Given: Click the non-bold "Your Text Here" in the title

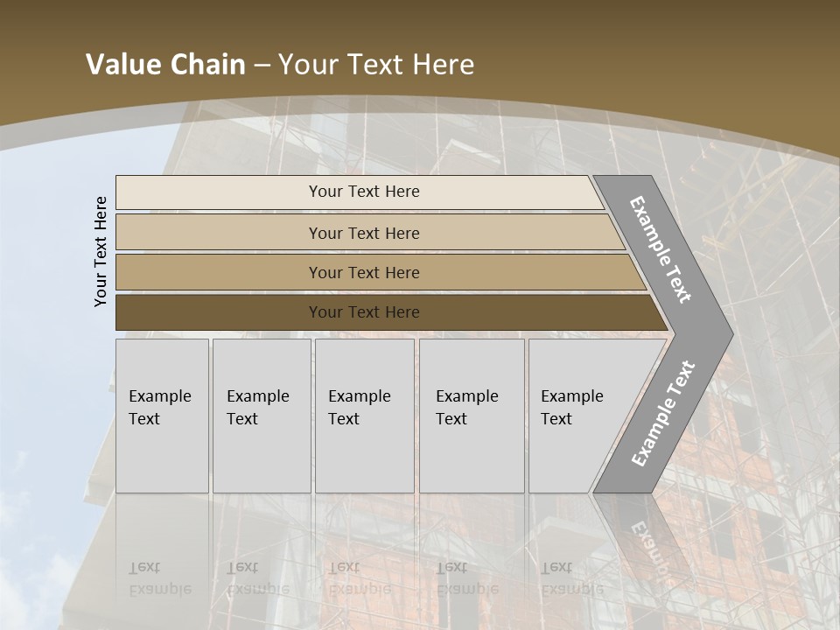Looking at the screenshot, I should pyautogui.click(x=376, y=65).
